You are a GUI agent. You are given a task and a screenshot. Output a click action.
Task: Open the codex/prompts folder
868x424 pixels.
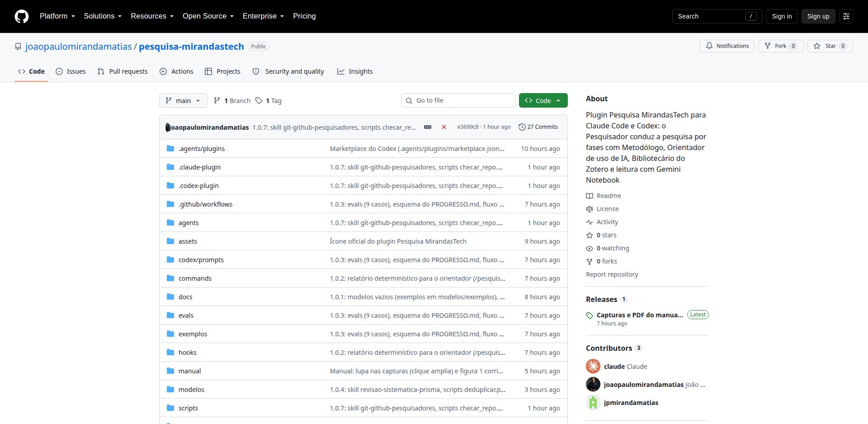click(201, 260)
